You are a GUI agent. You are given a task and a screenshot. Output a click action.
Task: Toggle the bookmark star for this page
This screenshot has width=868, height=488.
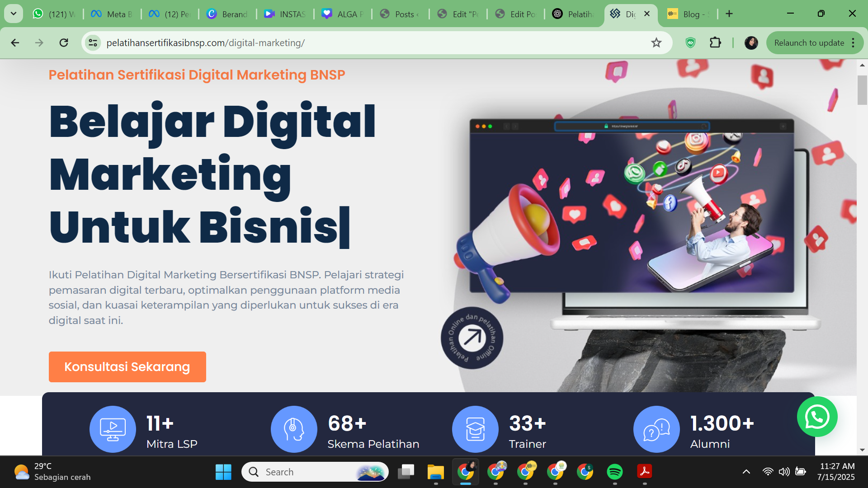(656, 42)
